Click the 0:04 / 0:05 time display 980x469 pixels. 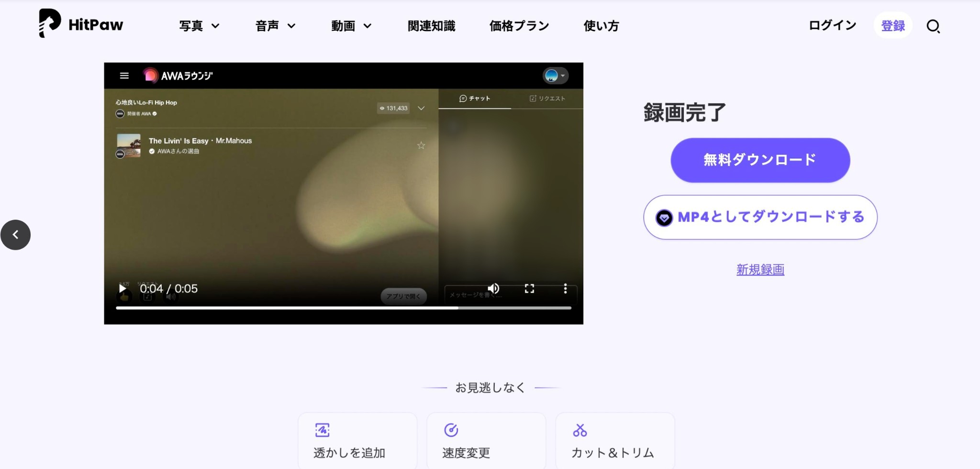(x=168, y=289)
